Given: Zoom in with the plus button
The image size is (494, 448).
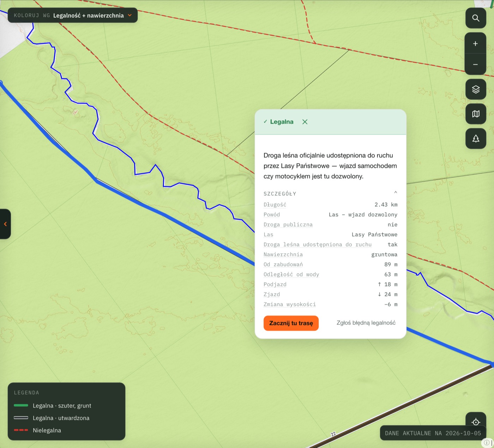Looking at the screenshot, I should coord(476,43).
